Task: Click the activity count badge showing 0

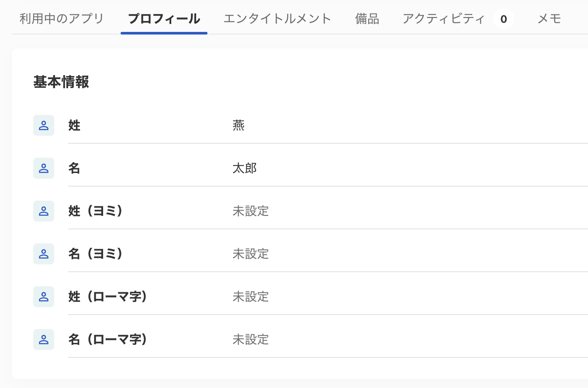Action: pyautogui.click(x=504, y=19)
